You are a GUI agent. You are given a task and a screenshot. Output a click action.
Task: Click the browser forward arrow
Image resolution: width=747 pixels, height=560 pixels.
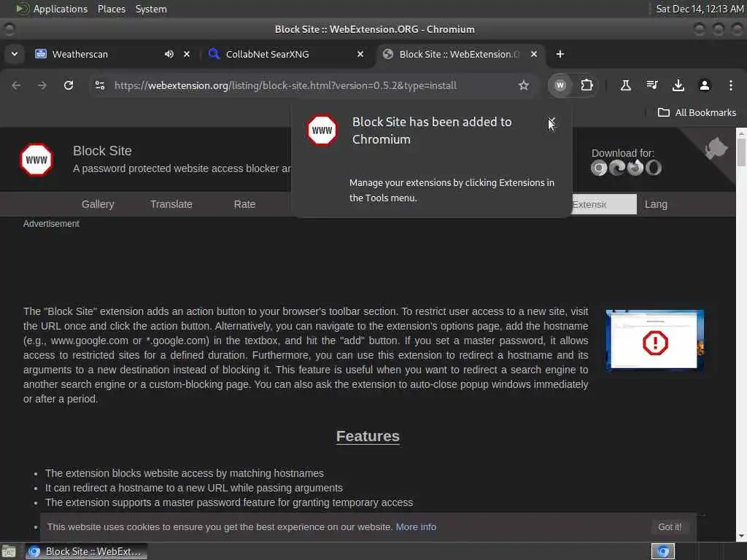click(42, 85)
